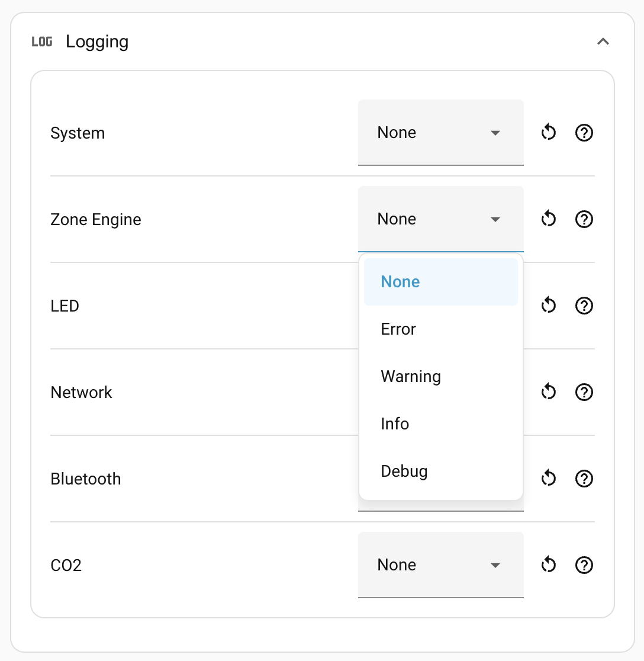644x661 pixels.
Task: Click the CO2 row label
Action: tap(66, 565)
